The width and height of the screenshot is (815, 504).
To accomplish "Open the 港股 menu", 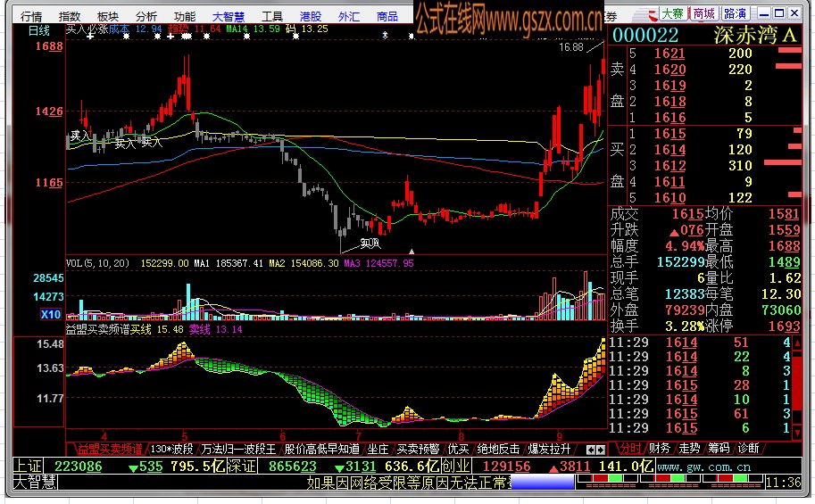I will tap(311, 17).
